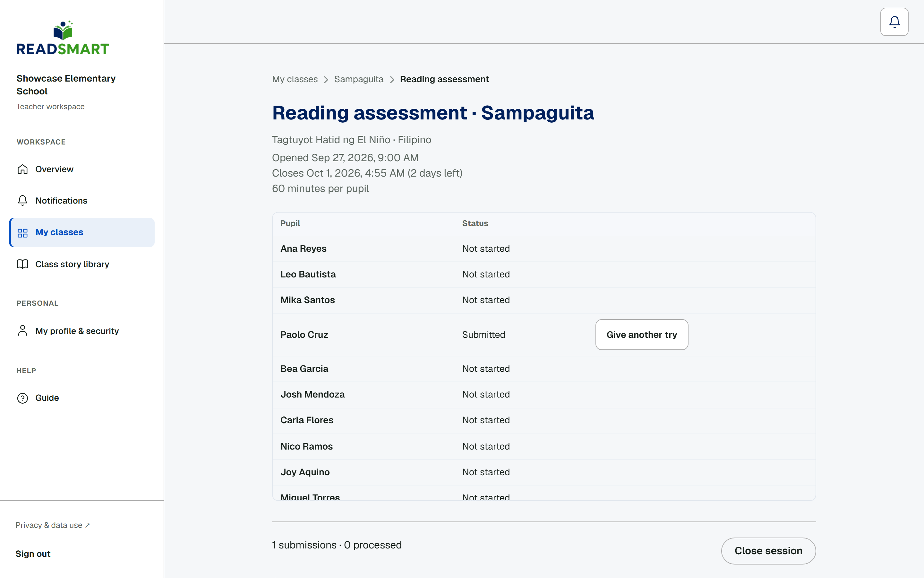Click the Guide question mark icon

[22, 398]
